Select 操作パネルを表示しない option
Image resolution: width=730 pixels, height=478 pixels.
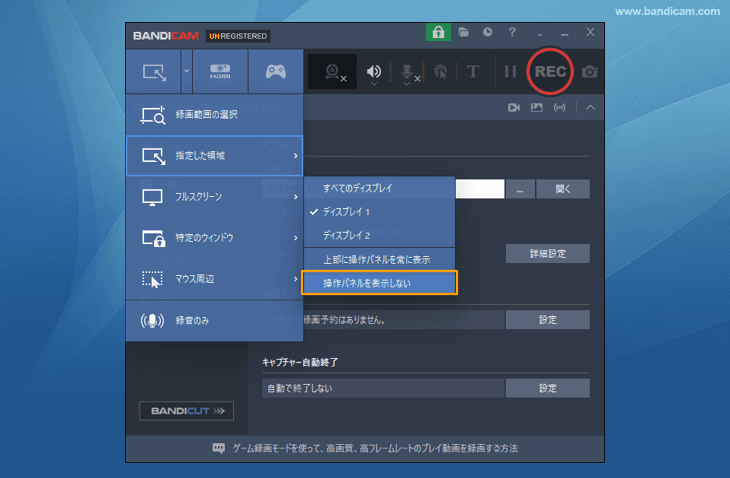tap(379, 283)
